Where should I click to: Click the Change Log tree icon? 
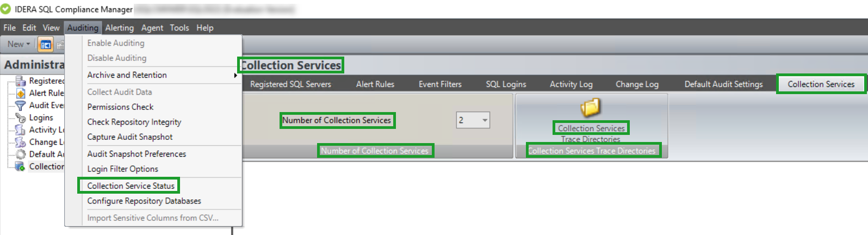coord(21,142)
